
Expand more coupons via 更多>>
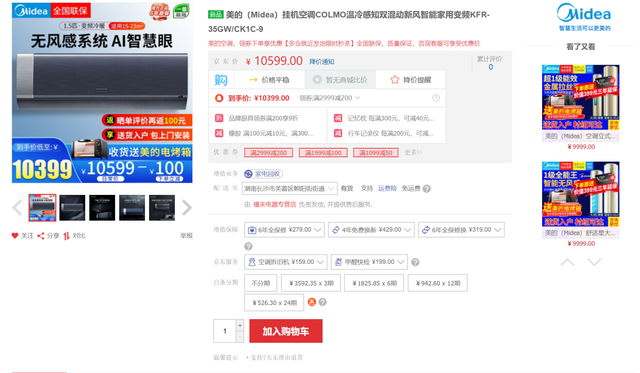click(413, 153)
